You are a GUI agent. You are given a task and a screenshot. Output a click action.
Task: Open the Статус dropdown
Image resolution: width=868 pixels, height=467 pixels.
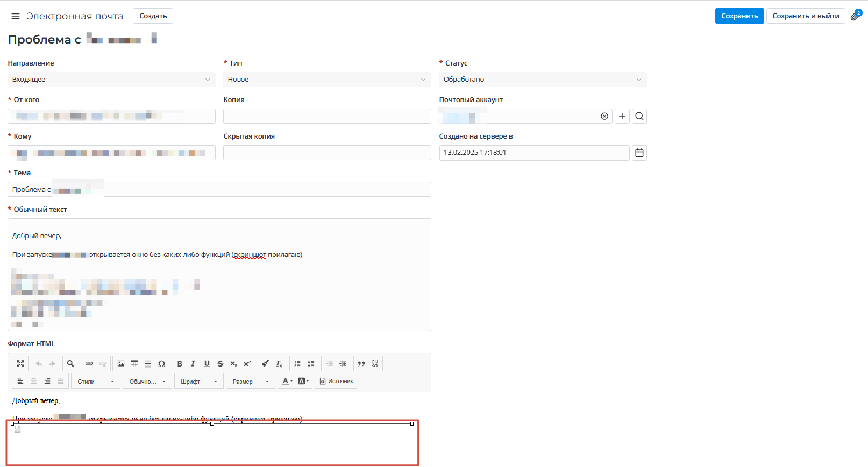tap(542, 80)
